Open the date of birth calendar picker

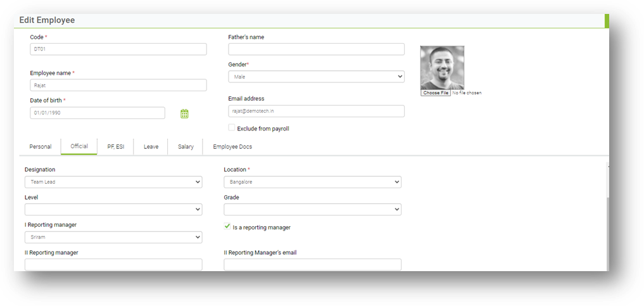click(x=184, y=113)
